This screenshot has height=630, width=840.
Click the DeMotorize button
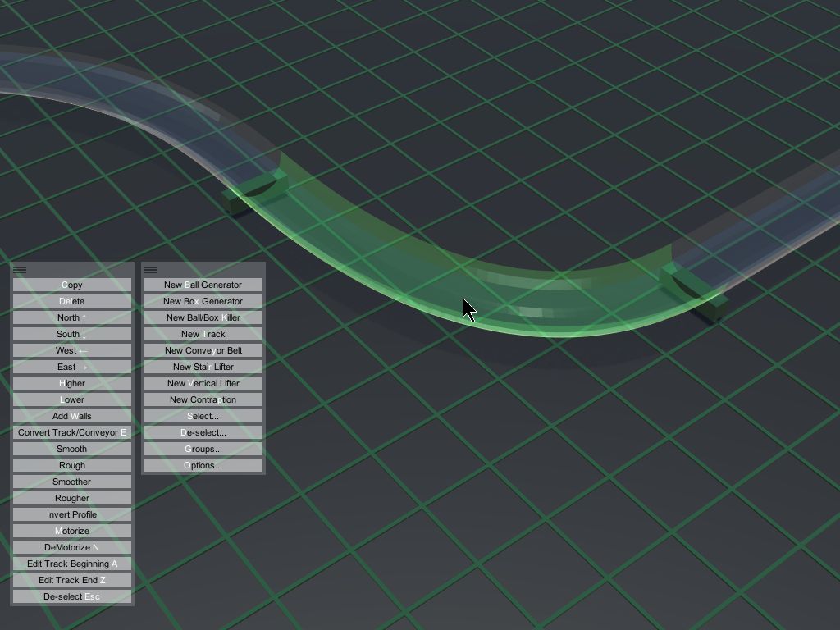(x=72, y=547)
